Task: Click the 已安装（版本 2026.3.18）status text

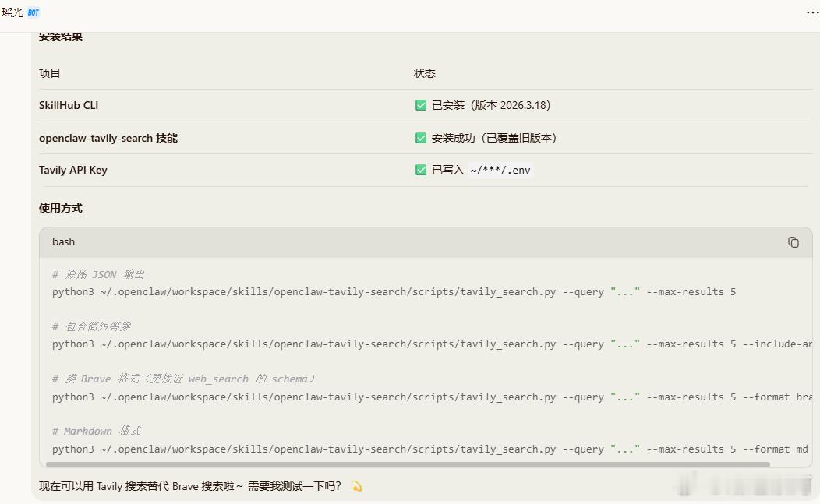Action: [x=491, y=106]
